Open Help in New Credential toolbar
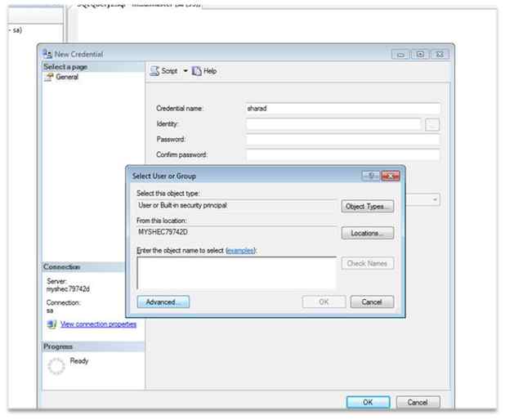Image resolution: width=505 pixels, height=420 pixels. tap(204, 71)
